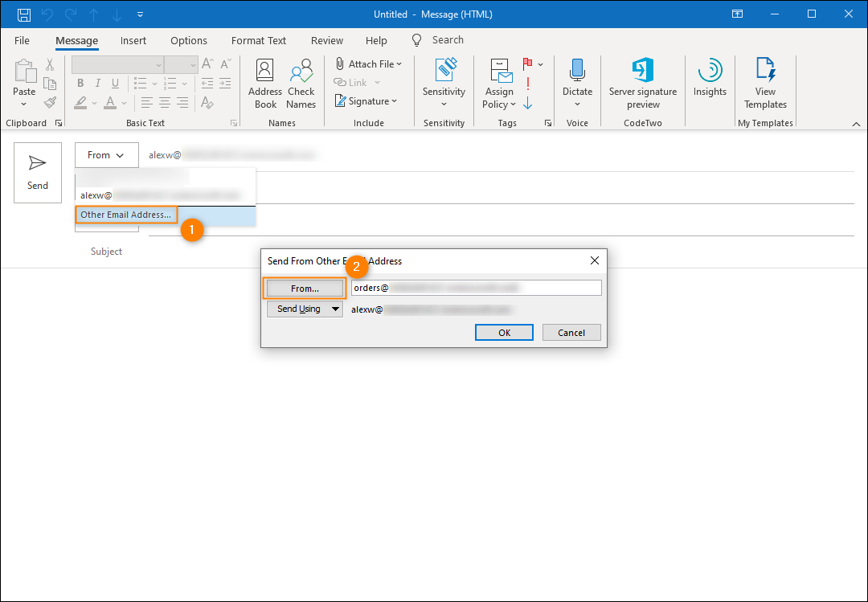The width and height of the screenshot is (868, 602).
Task: Click the Save icon in title bar
Action: point(24,14)
